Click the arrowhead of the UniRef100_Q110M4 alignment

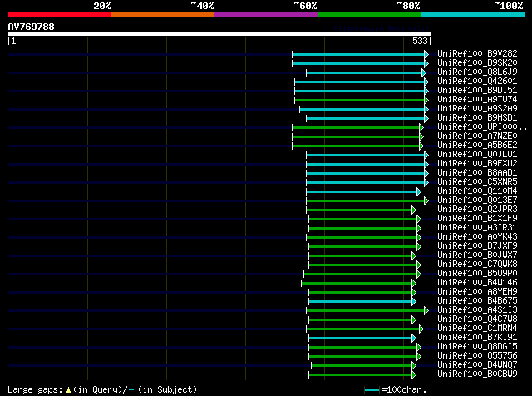[419, 192]
